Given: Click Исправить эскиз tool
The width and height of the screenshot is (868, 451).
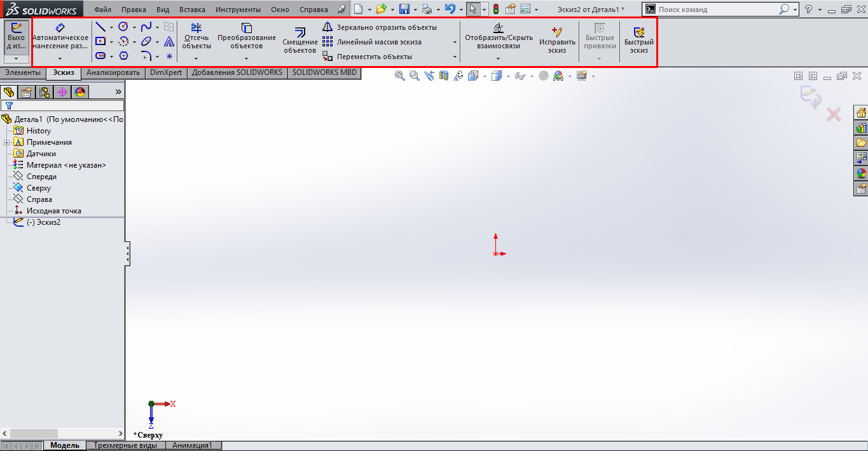Looking at the screenshot, I should [557, 39].
